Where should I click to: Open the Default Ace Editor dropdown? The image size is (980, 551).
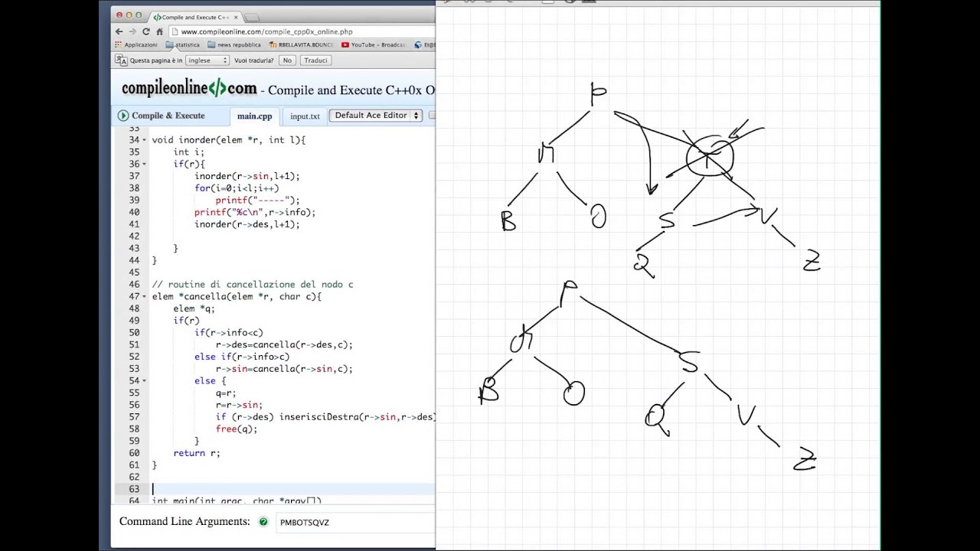(376, 116)
